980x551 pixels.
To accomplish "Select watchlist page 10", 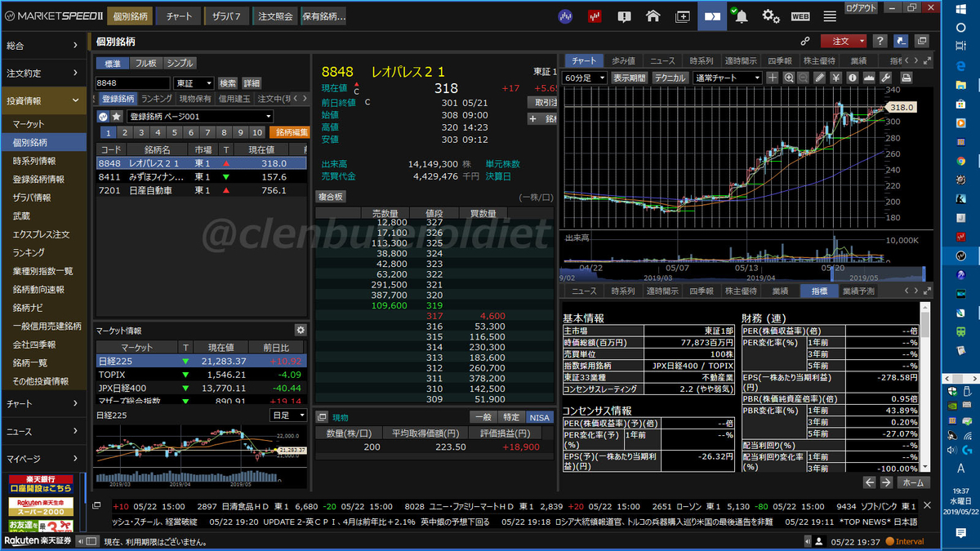I will point(258,132).
